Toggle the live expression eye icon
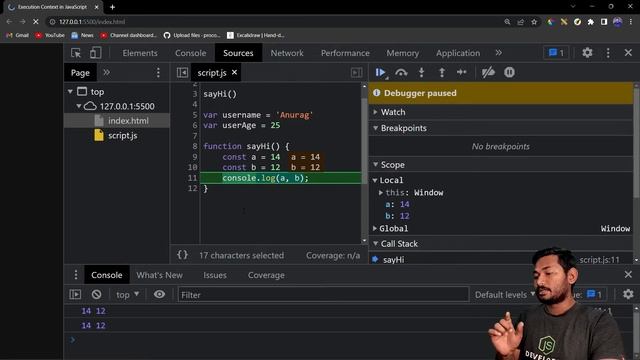This screenshot has width=640, height=360. click(x=159, y=294)
